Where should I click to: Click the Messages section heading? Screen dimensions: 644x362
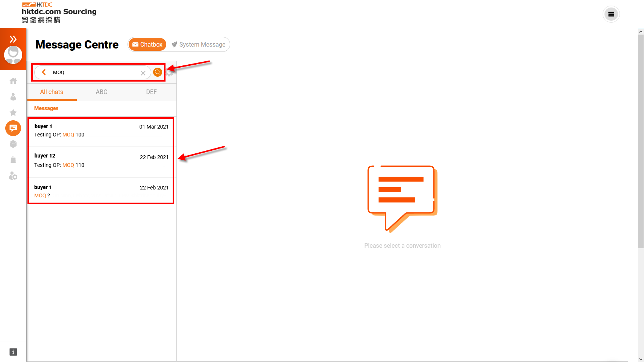[46, 108]
